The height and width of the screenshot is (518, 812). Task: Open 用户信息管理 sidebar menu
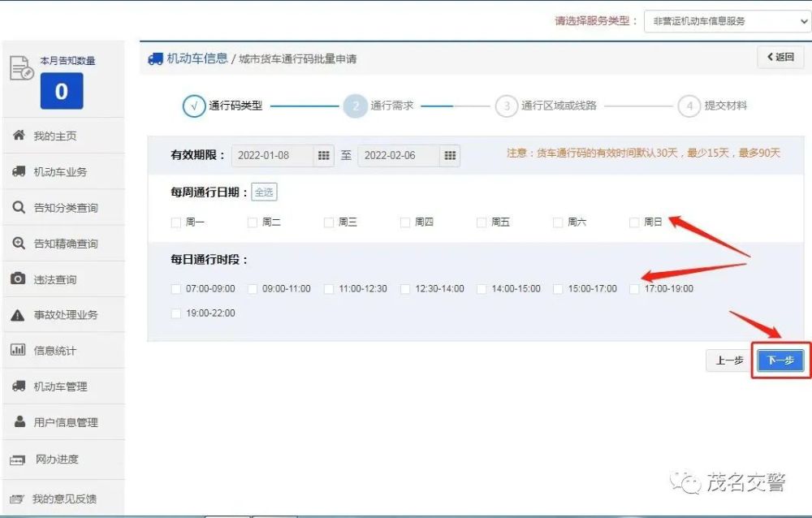click(x=63, y=421)
